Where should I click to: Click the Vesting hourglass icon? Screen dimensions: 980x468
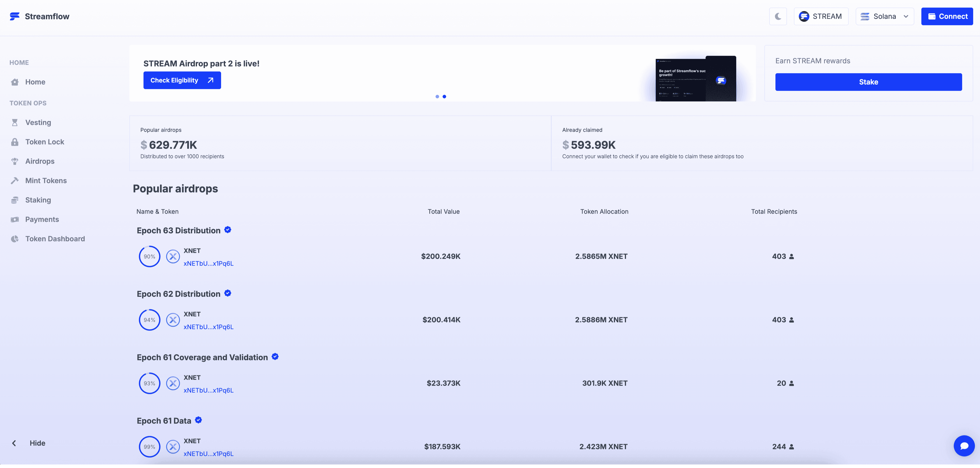click(x=15, y=122)
